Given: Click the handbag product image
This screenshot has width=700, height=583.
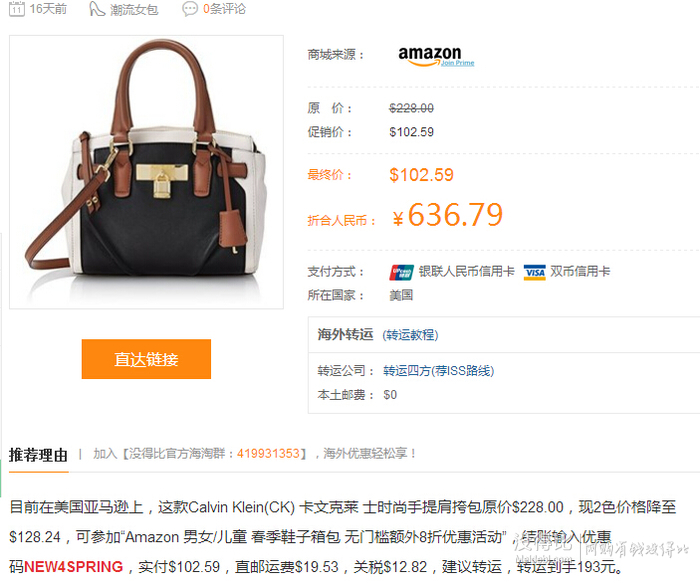Looking at the screenshot, I should click(146, 172).
